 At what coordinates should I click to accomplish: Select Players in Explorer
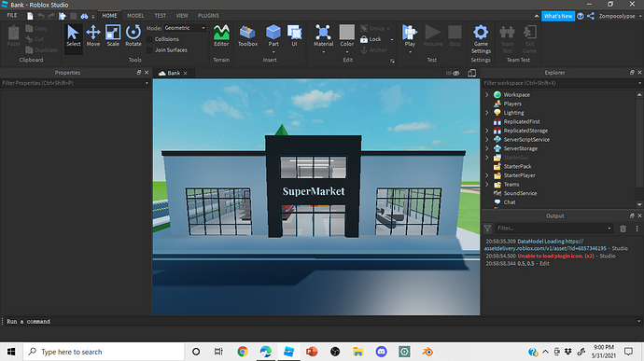click(x=512, y=104)
